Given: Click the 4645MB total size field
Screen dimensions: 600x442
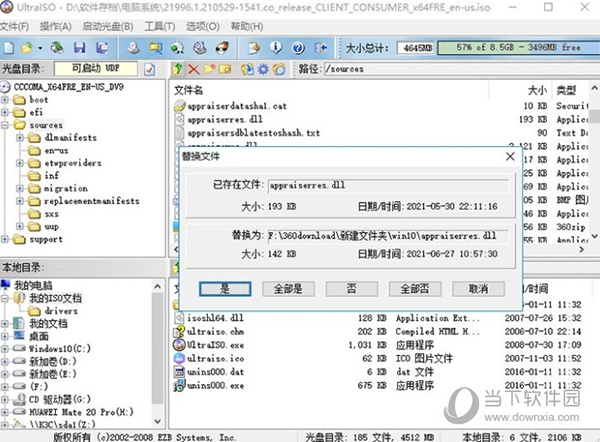Looking at the screenshot, I should (416, 48).
